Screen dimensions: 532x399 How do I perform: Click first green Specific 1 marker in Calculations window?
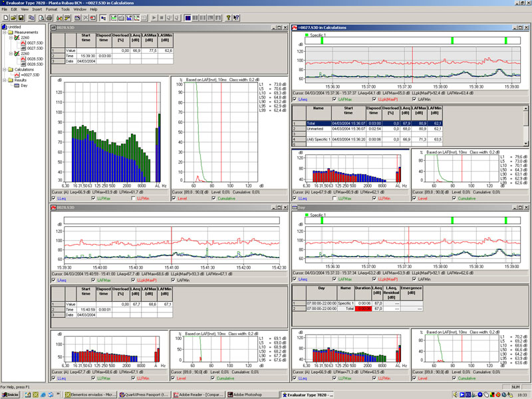[x=322, y=41]
